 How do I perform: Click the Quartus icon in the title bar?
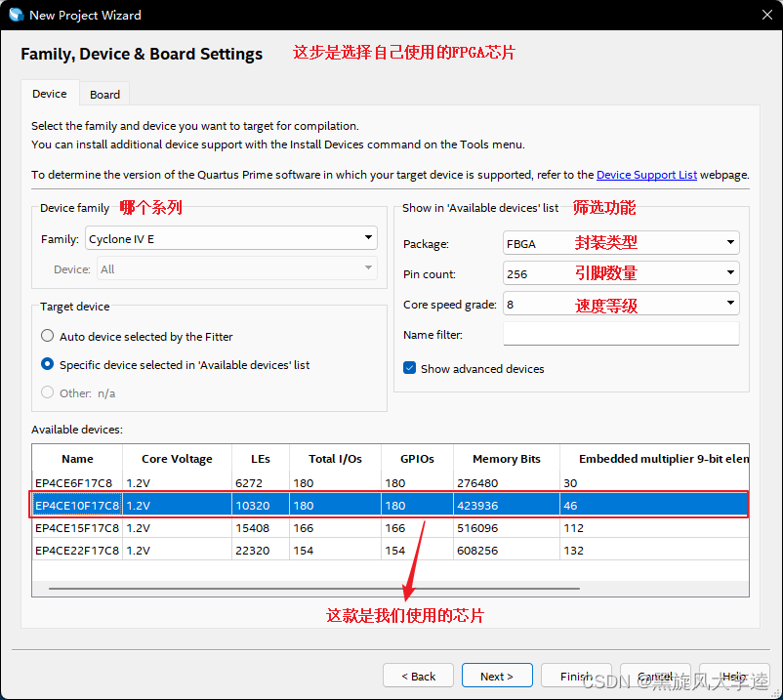pyautogui.click(x=16, y=15)
